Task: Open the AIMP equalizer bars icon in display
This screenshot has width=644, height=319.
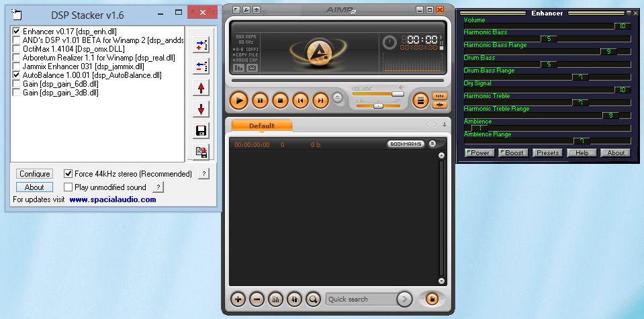Action: pos(239,68)
